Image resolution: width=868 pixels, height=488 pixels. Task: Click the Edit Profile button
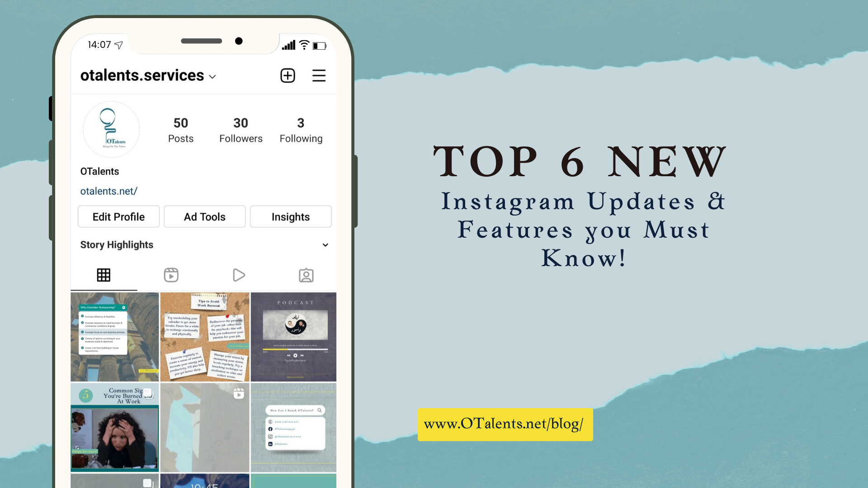click(x=118, y=216)
